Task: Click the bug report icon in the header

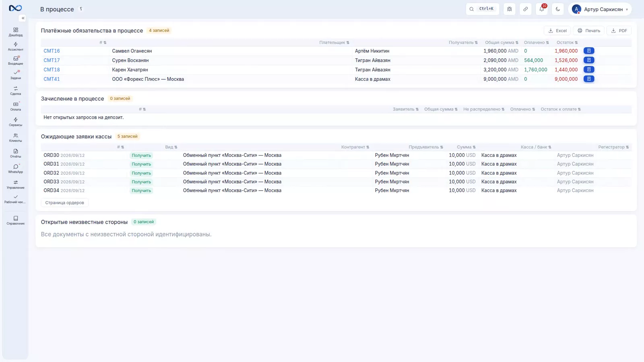Action: point(510,9)
